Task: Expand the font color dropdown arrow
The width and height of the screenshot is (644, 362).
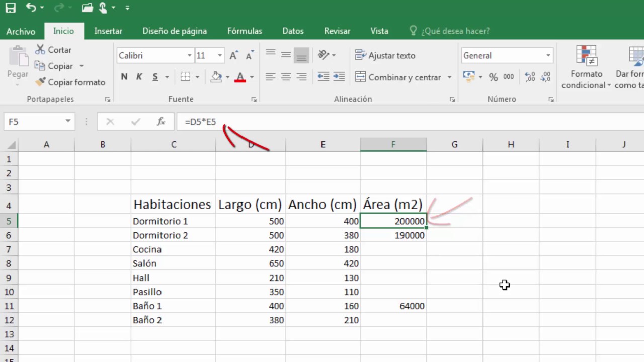Action: click(252, 77)
